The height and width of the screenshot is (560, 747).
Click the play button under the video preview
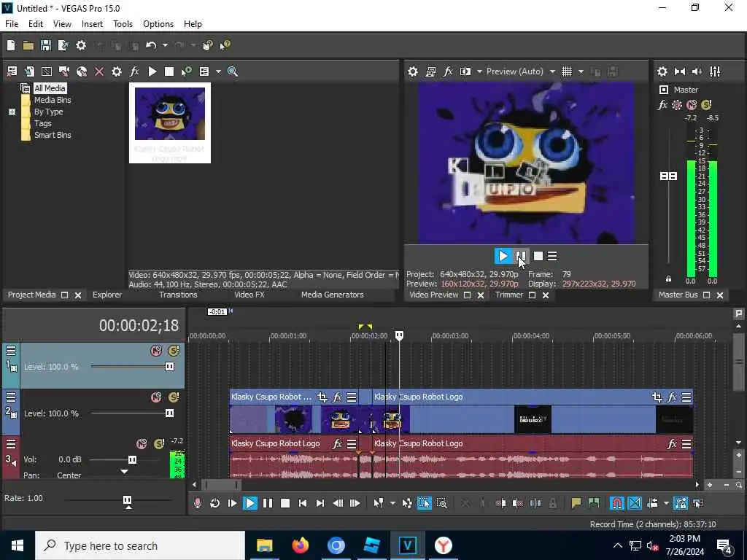(x=503, y=256)
